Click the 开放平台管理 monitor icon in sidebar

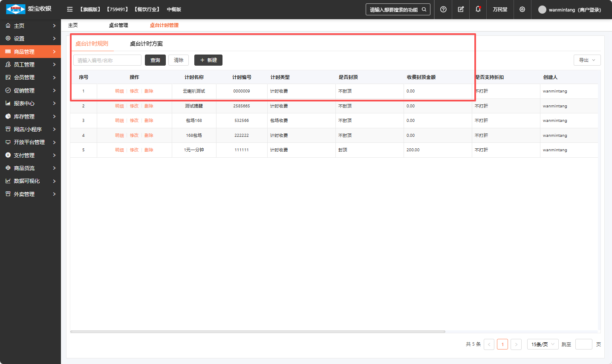tap(8, 142)
